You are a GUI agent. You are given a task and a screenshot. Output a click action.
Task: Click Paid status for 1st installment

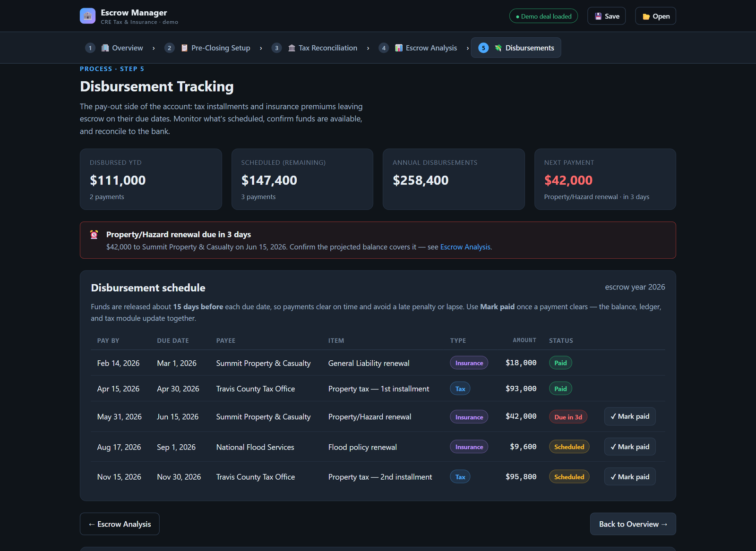coord(560,389)
